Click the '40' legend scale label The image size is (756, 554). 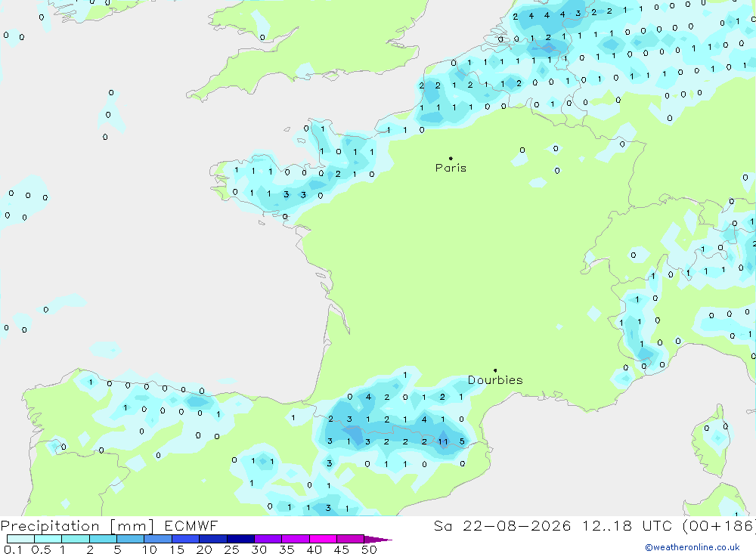[314, 549]
